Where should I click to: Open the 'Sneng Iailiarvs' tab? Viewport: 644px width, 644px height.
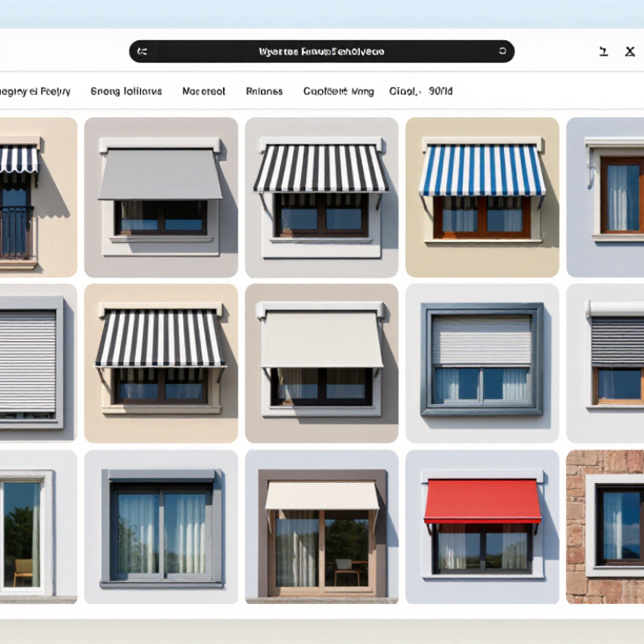click(126, 91)
